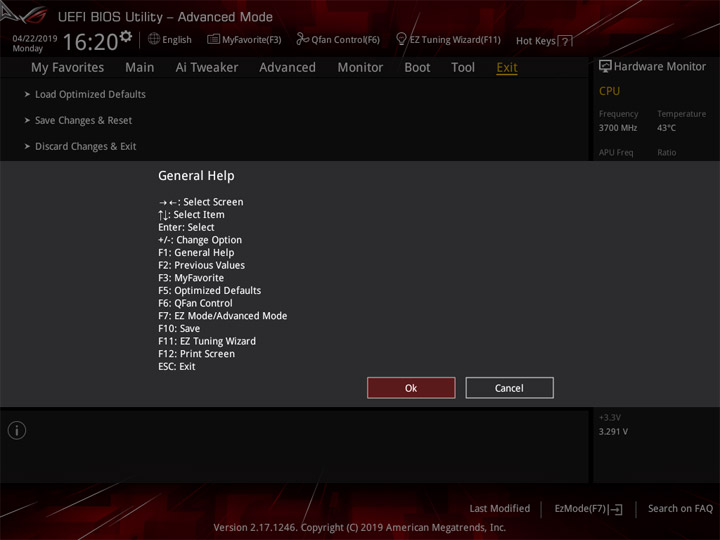This screenshot has height=540, width=720.
Task: Click the Version 2.17.1246 copyright text
Action: [360, 527]
